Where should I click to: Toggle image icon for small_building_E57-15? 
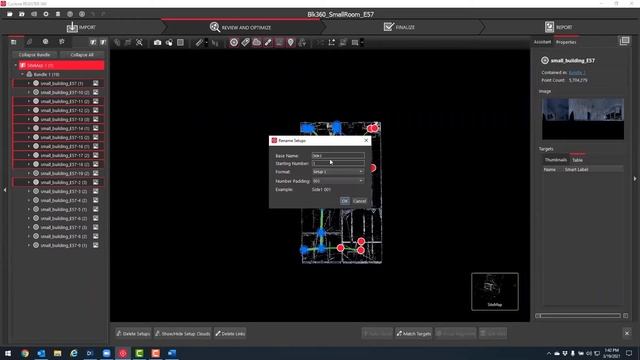96,137
